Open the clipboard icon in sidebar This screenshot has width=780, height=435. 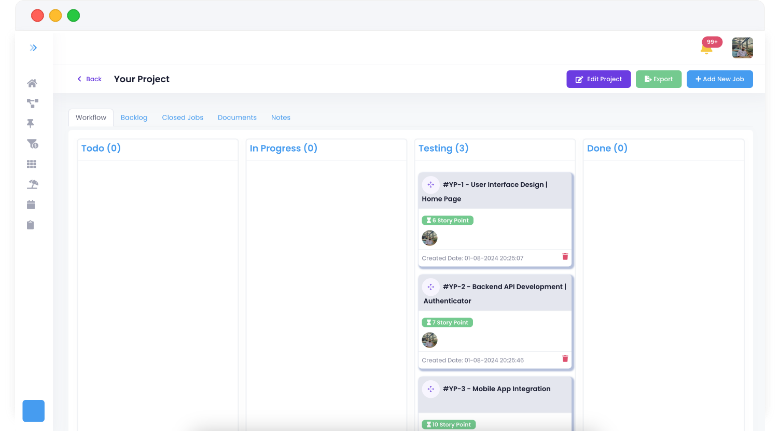pos(32,225)
